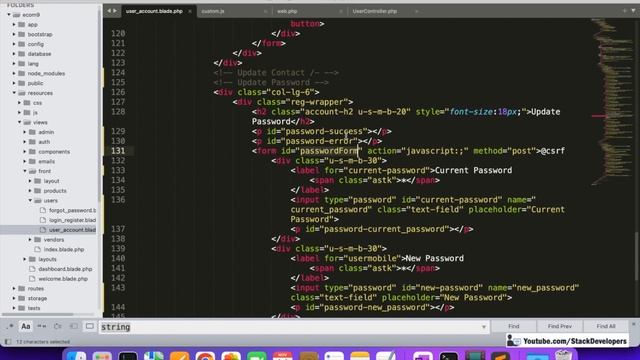640x360 pixels.
Task: Collapse the ecom9 root folder
Action: click(9, 15)
